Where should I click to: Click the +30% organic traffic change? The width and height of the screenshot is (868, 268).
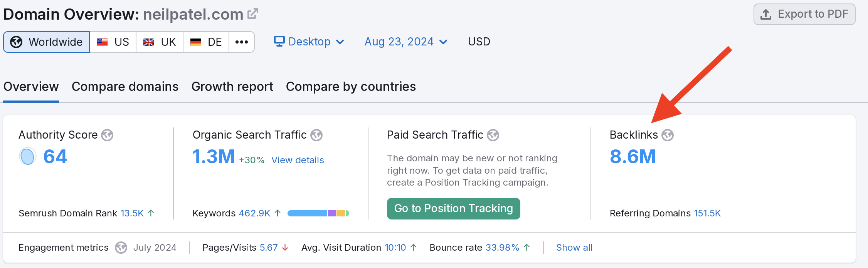coord(252,160)
